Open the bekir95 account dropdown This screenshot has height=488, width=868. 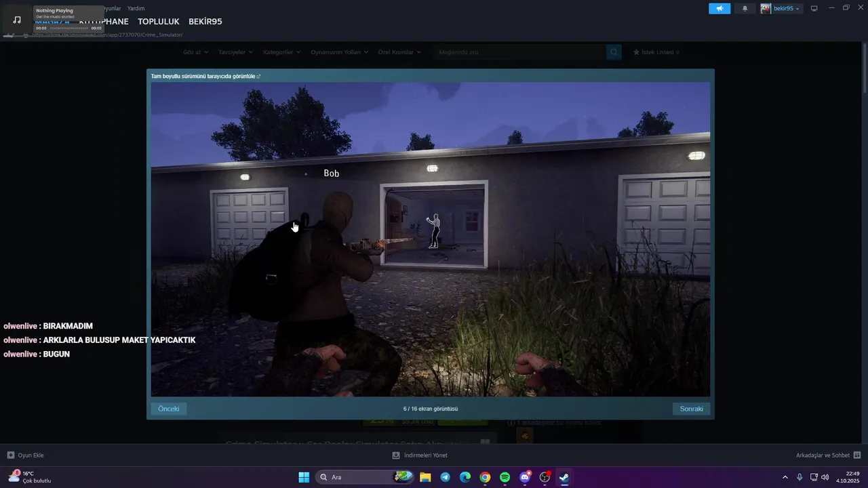tap(781, 8)
